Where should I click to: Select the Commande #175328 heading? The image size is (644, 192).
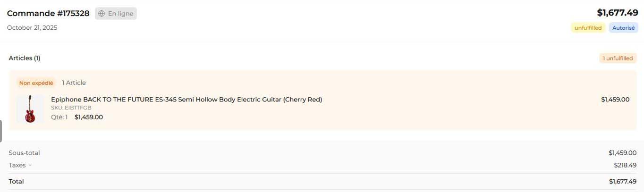point(48,13)
